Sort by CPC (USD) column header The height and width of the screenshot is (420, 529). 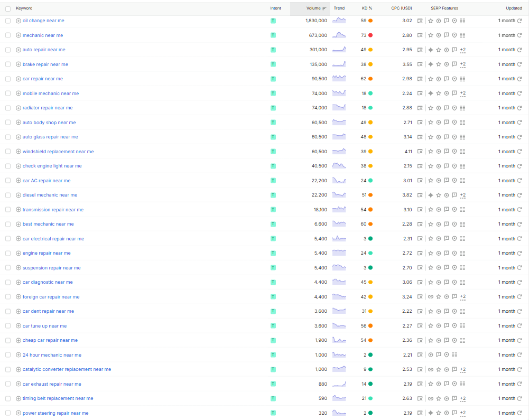click(402, 8)
